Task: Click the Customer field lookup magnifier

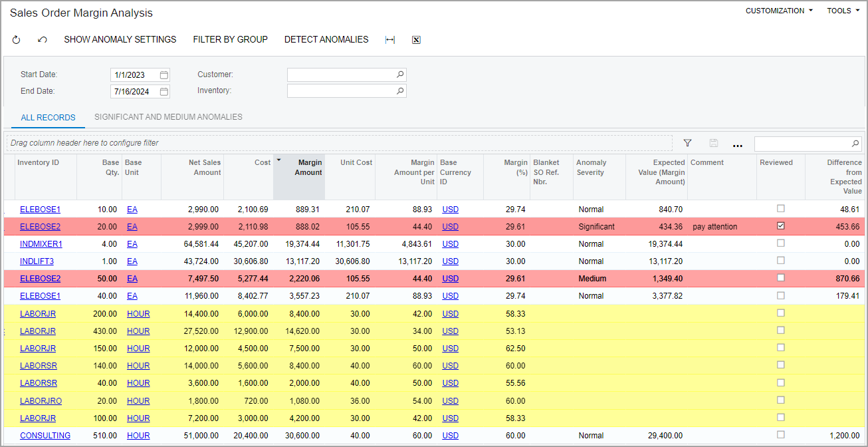Action: pyautogui.click(x=400, y=75)
